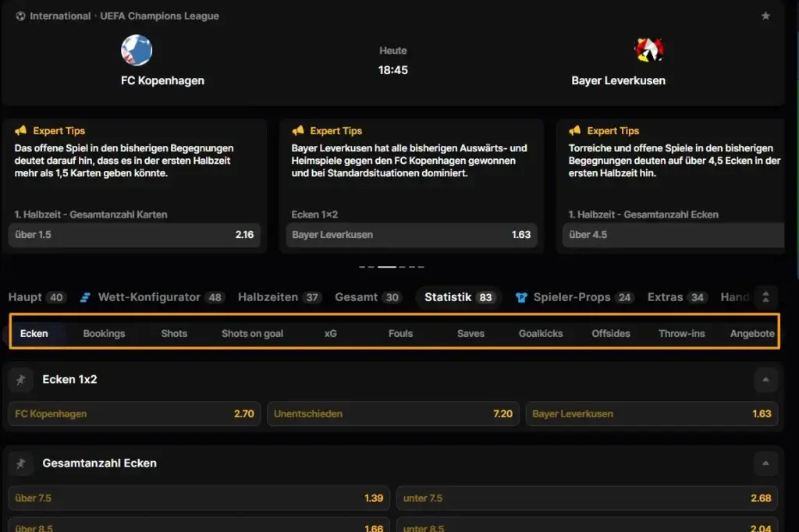Click the megaphone icon on the first Expert Tips card
This screenshot has height=532, width=799.
(x=20, y=131)
